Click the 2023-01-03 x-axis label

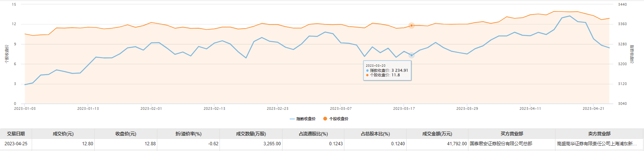tap(25, 109)
